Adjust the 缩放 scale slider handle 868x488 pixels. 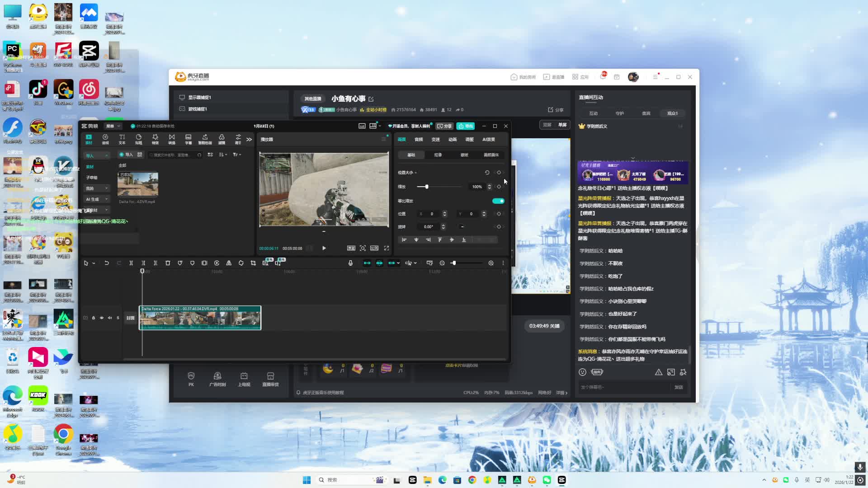tap(427, 187)
